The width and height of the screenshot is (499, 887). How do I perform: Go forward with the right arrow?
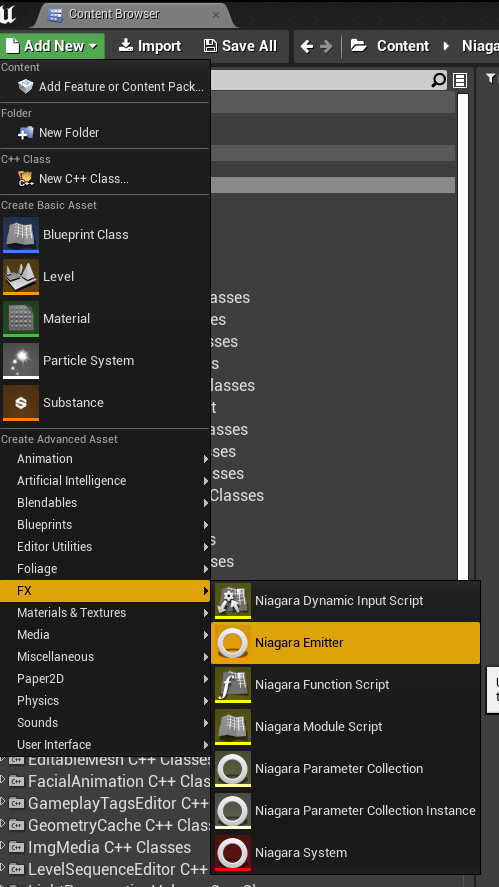coord(326,46)
